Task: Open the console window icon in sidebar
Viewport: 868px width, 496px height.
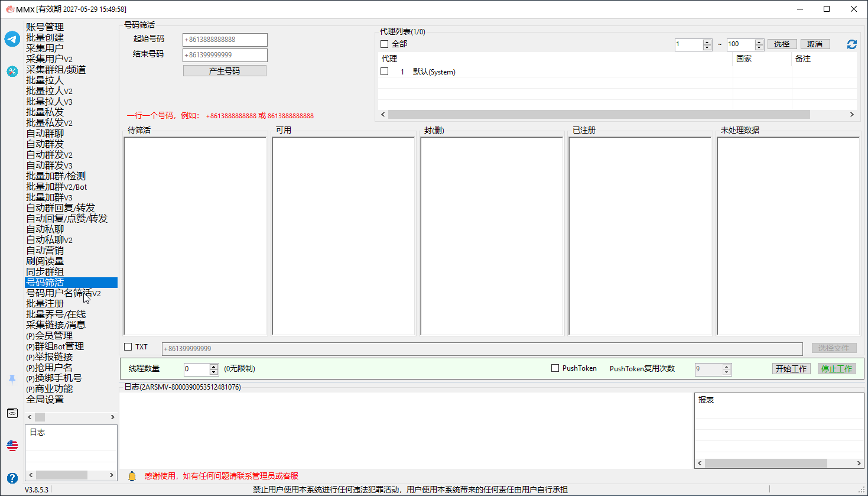Action: (x=12, y=413)
